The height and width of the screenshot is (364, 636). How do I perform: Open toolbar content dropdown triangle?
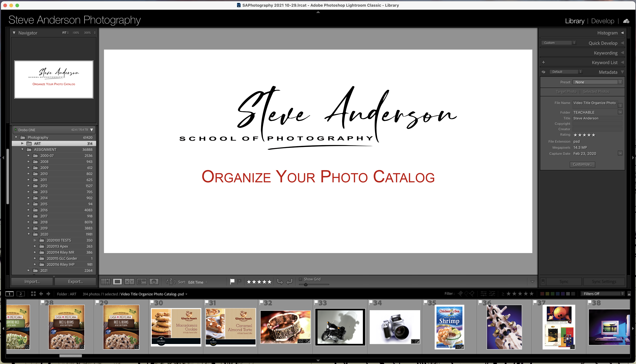point(532,282)
